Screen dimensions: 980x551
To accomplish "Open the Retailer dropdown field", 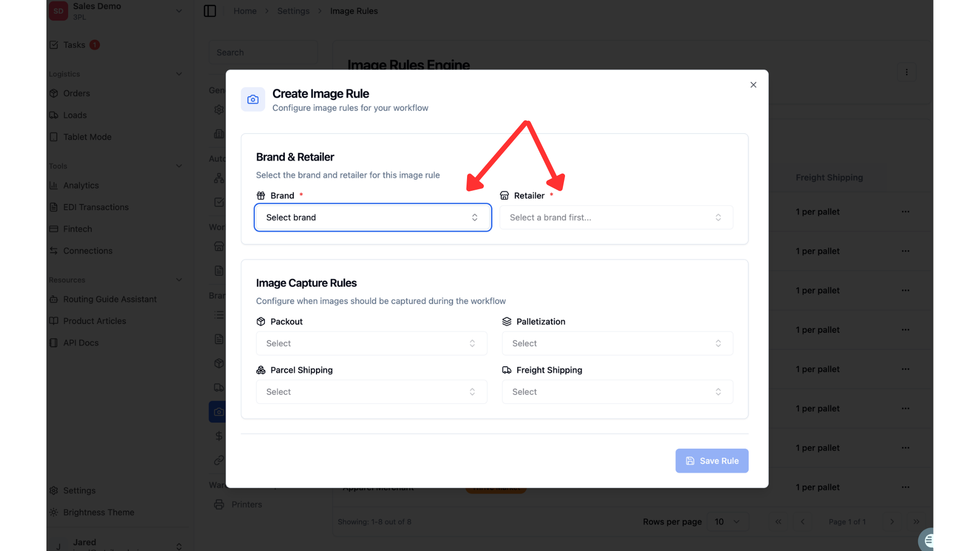I will click(616, 217).
